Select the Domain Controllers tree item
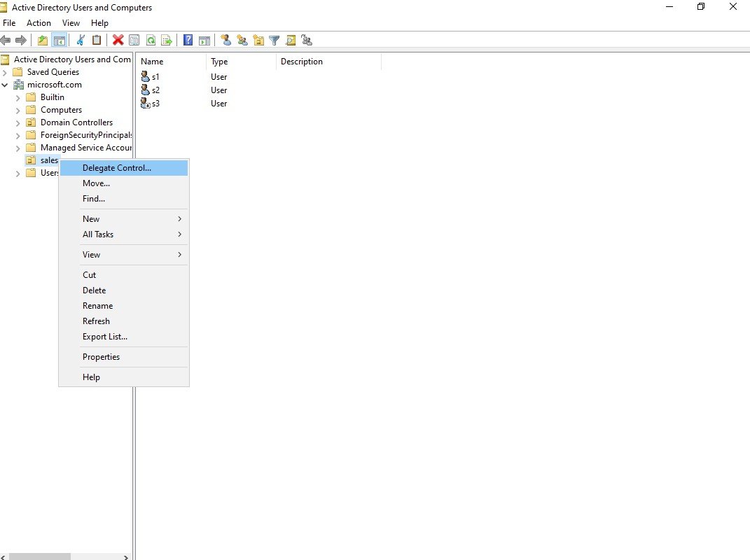Image resolution: width=750 pixels, height=560 pixels. tap(76, 122)
